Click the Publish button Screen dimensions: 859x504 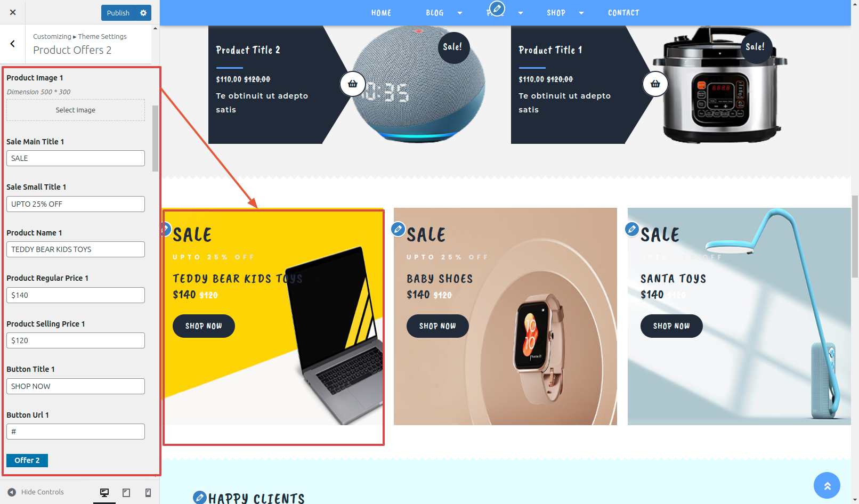click(x=118, y=13)
